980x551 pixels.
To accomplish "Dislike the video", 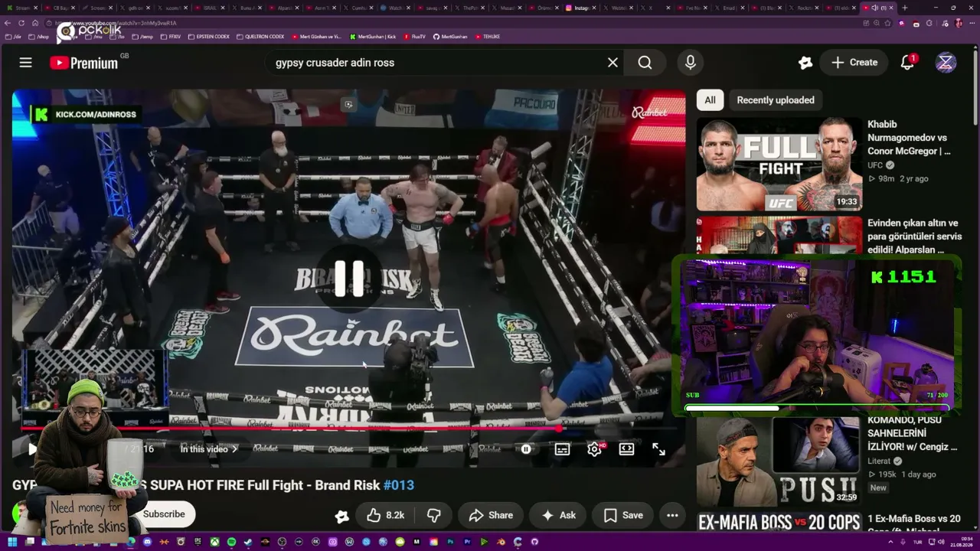I will tap(433, 515).
